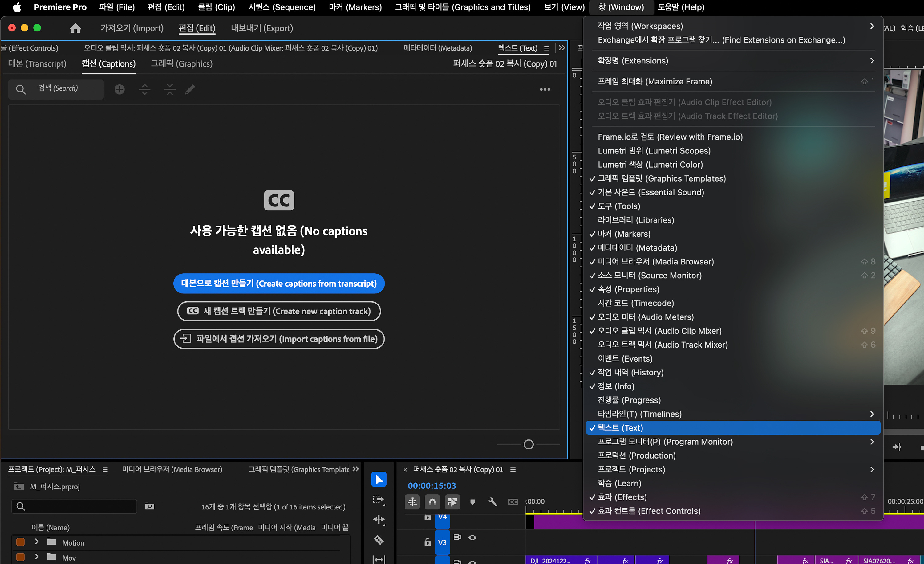This screenshot has width=924, height=564.
Task: Expand the Mov bin folder
Action: tap(37, 557)
